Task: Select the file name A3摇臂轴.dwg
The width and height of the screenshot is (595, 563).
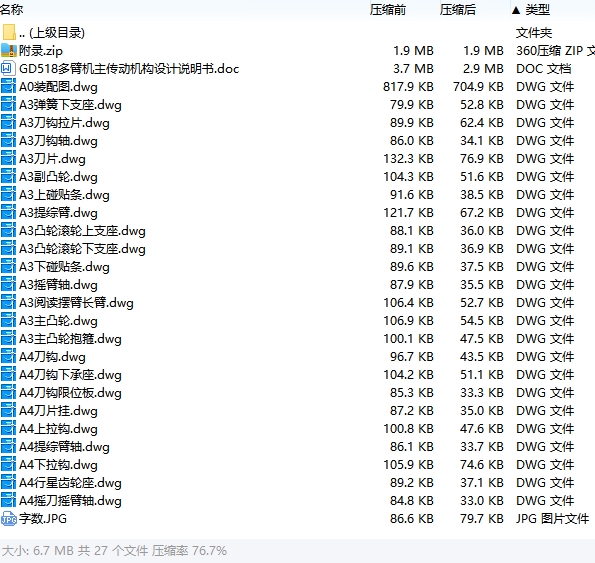Action: pyautogui.click(x=58, y=285)
